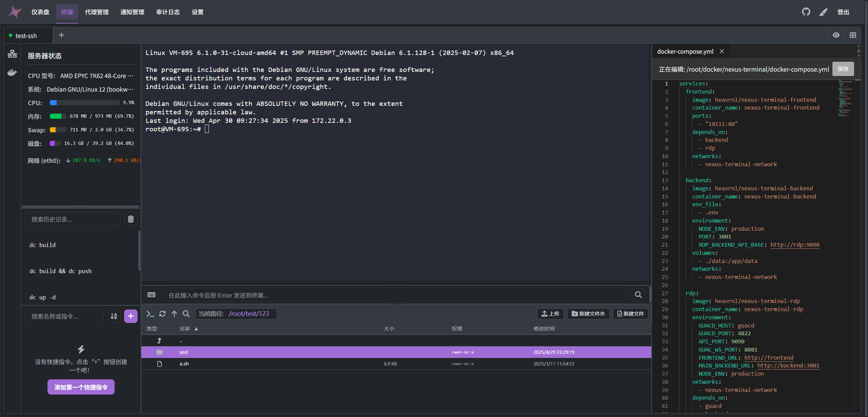
Task: Open the GitHub repository icon
Action: click(806, 12)
